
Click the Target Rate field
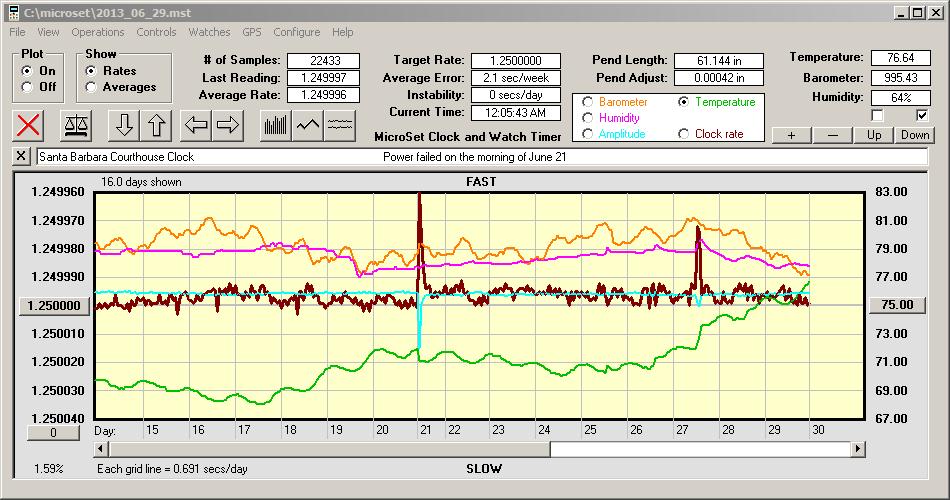(516, 61)
